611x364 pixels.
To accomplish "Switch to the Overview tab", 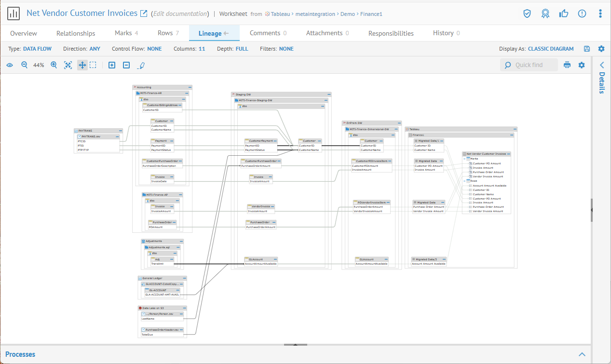I will point(24,33).
